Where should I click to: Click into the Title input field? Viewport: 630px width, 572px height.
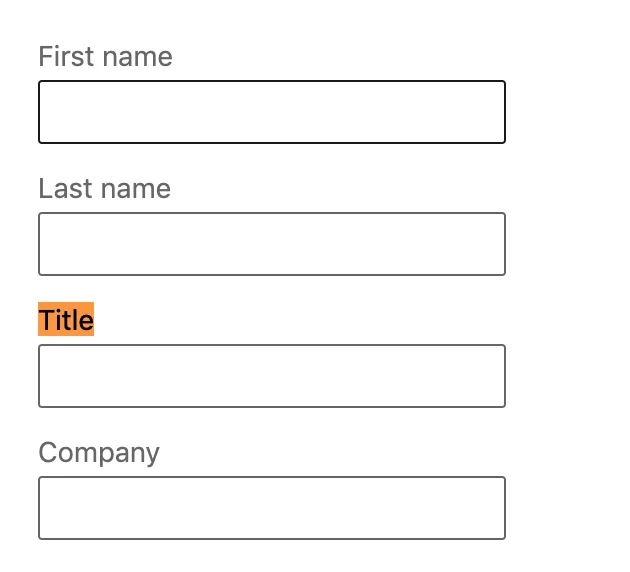point(271,376)
